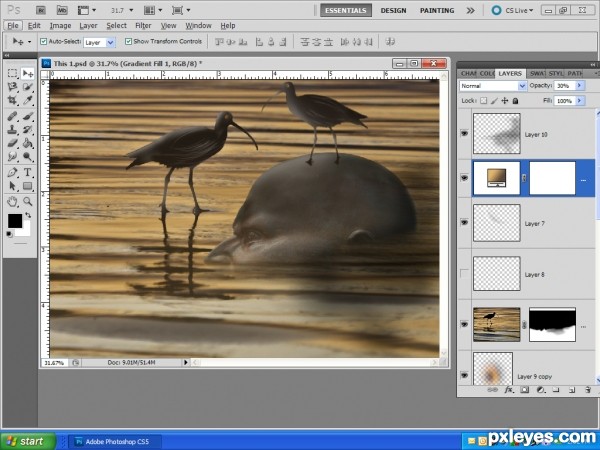The width and height of the screenshot is (600, 450).
Task: Open the Windows start menu
Action: coord(28,441)
